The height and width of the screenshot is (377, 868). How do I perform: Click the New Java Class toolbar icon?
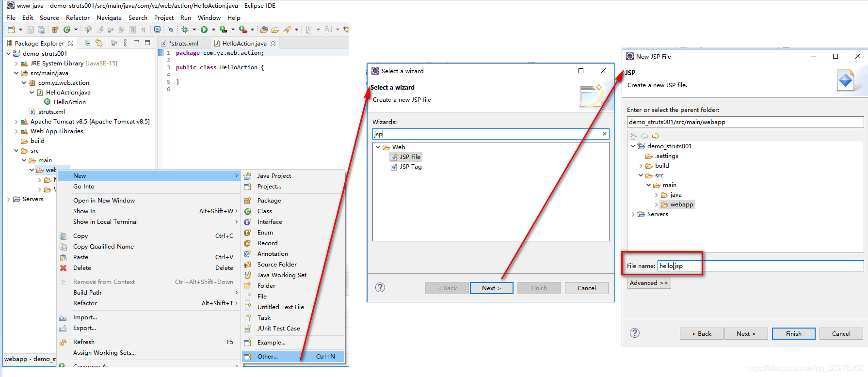coord(66,30)
